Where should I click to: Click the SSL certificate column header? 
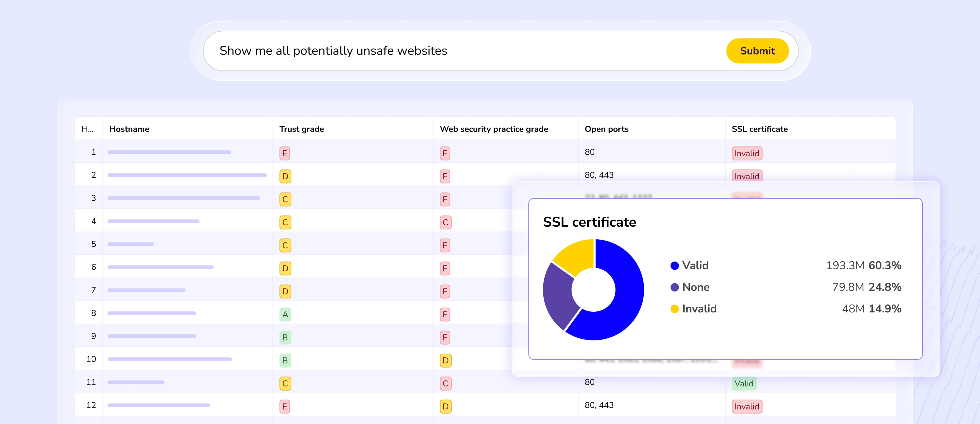(759, 129)
